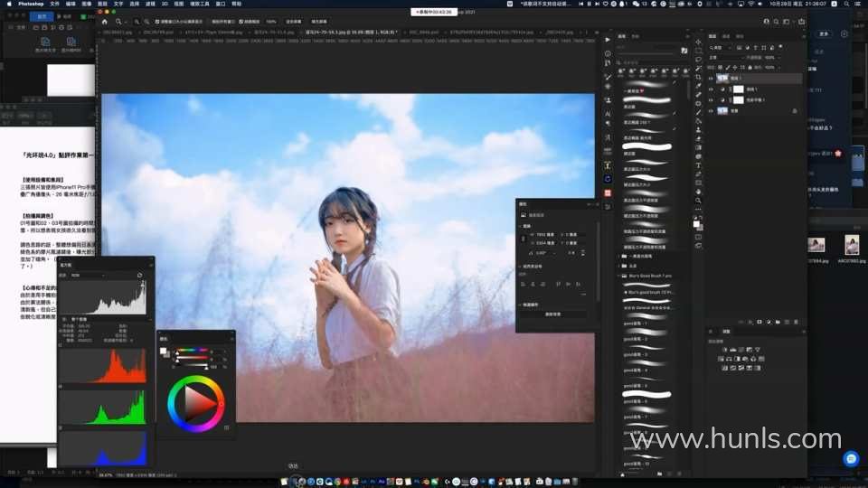This screenshot has width=868, height=488.
Task: Toggle the layer filter on/off switch
Action: [780, 48]
